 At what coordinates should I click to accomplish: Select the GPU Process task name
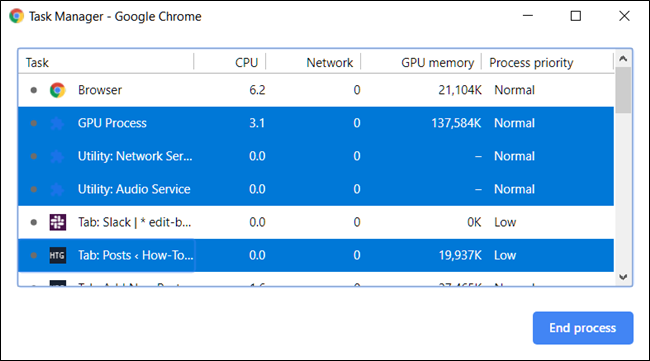coord(112,123)
